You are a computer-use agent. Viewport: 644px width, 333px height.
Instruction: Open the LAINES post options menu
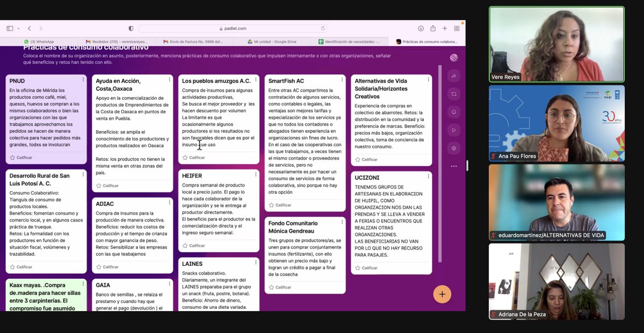[x=255, y=263]
